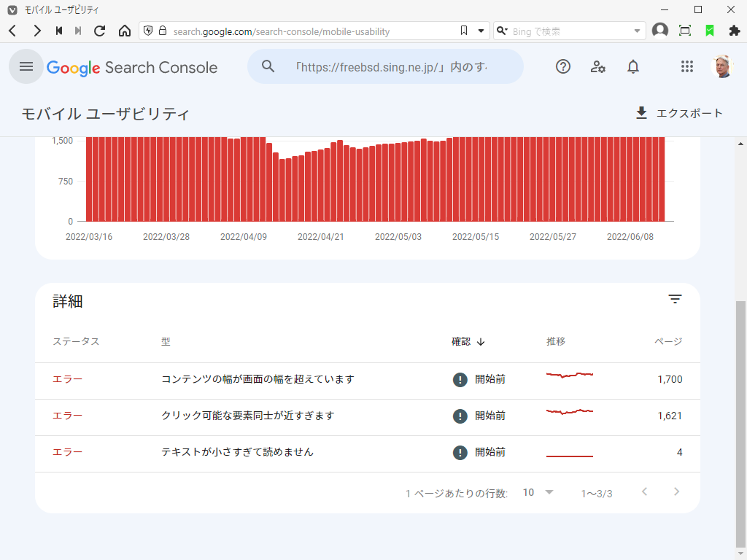747x560 pixels.
Task: Click 開始前 status icon in 1,700 row
Action: [x=460, y=379]
